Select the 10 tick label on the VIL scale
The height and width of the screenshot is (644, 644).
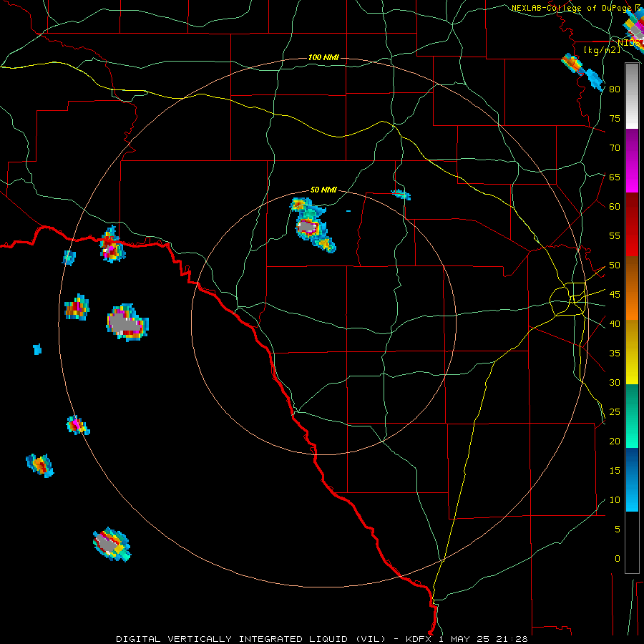(615, 500)
